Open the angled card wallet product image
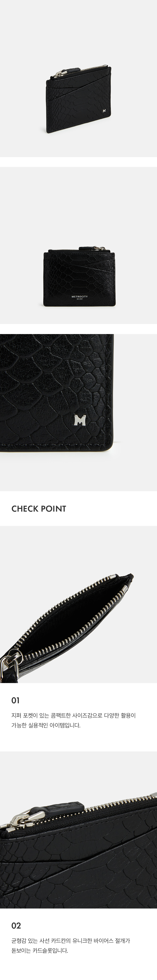Screen dimensions: 157x980 pyautogui.click(x=78, y=78)
